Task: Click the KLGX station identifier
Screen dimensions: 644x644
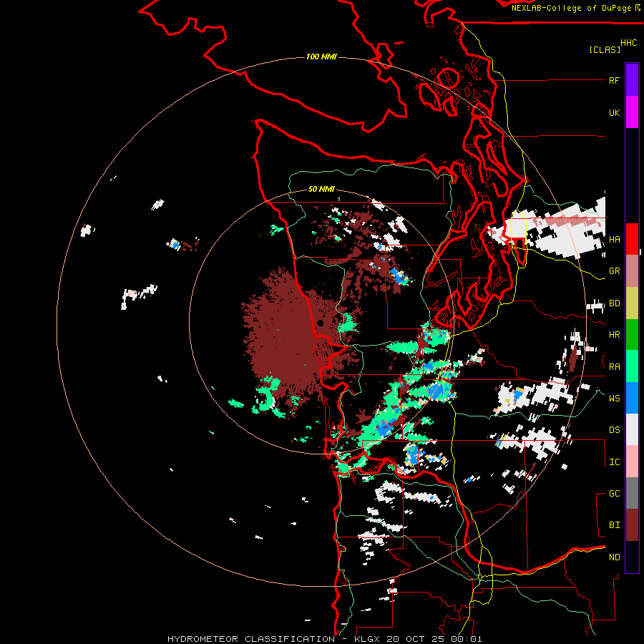Action: pyautogui.click(x=369, y=639)
